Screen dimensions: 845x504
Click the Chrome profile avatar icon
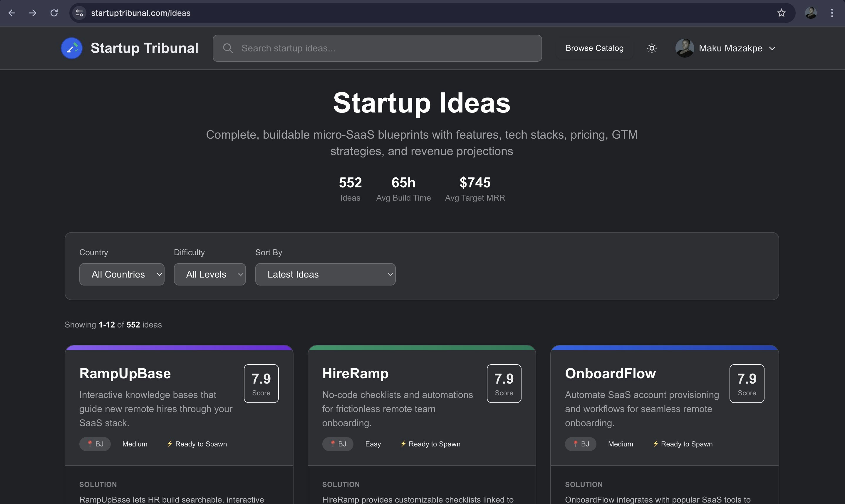(x=810, y=13)
